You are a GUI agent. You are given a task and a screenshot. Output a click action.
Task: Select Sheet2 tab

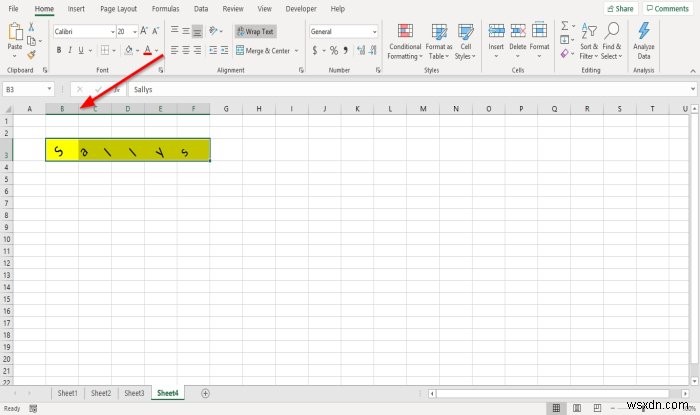coord(101,393)
